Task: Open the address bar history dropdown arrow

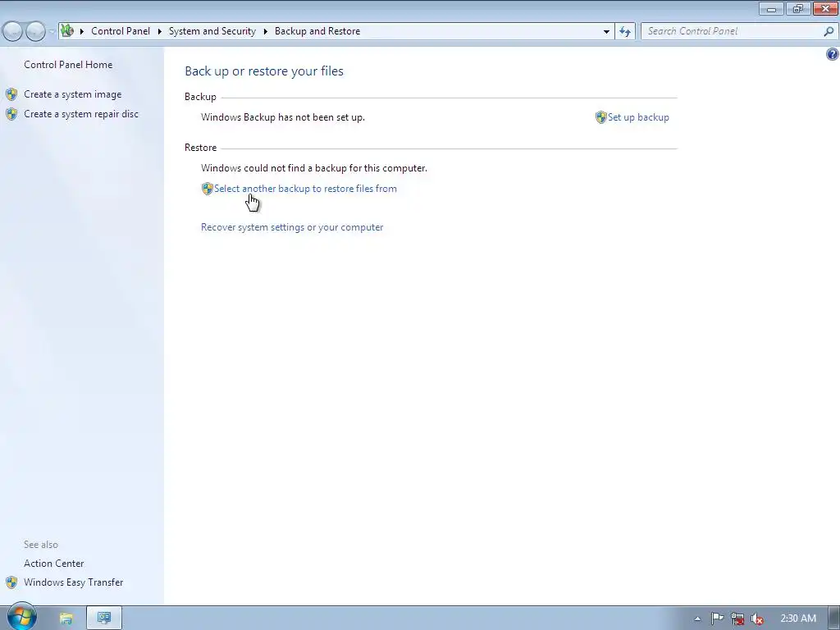Action: [606, 32]
